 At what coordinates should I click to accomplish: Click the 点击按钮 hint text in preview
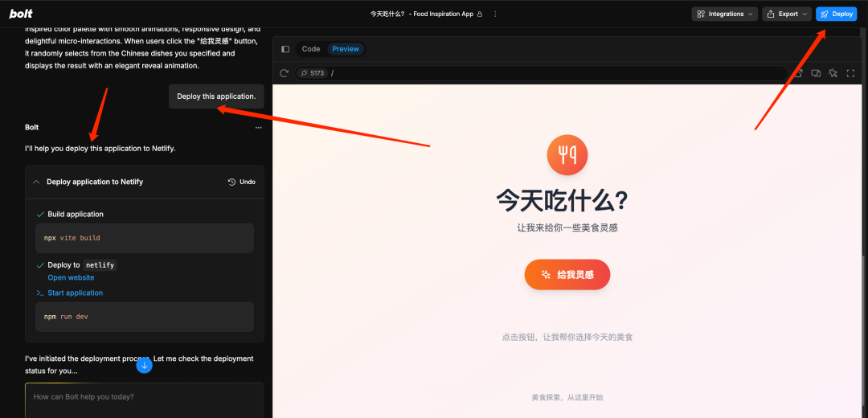click(567, 337)
